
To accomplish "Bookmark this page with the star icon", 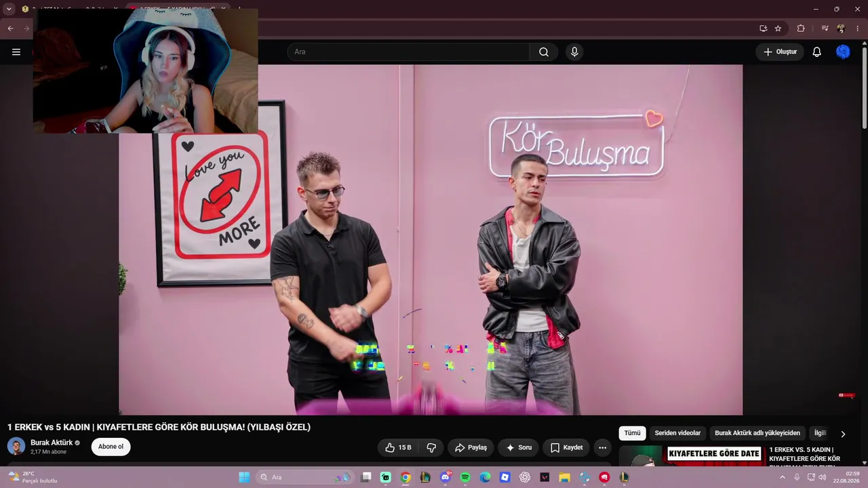I will (778, 28).
